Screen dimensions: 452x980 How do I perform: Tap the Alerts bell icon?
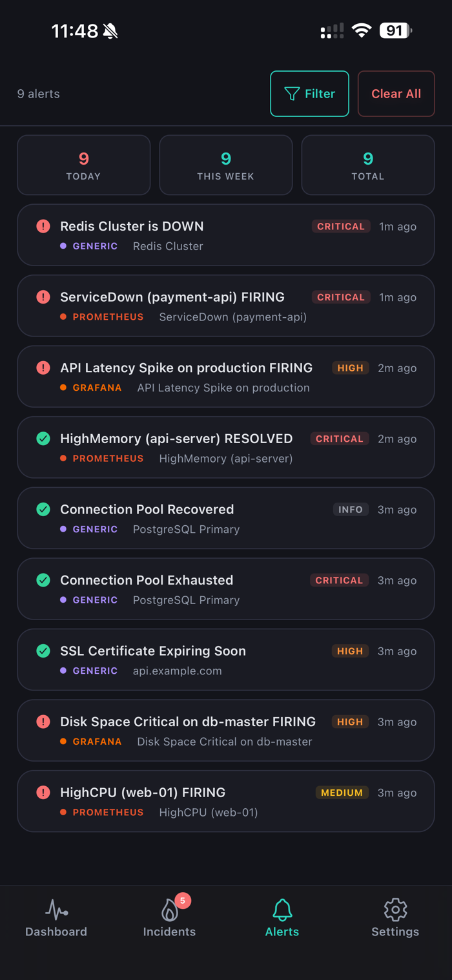point(282,910)
